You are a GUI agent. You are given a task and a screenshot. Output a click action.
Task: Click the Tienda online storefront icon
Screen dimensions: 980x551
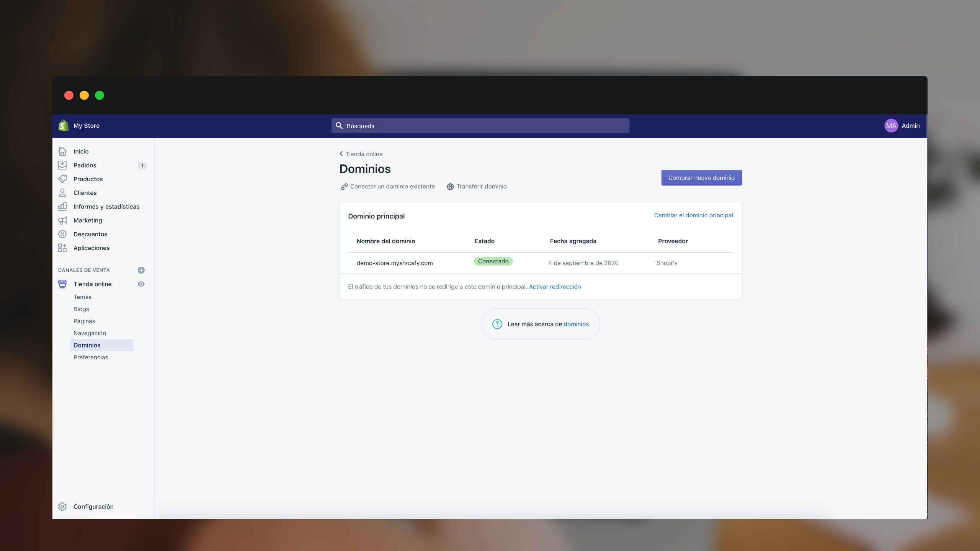62,284
